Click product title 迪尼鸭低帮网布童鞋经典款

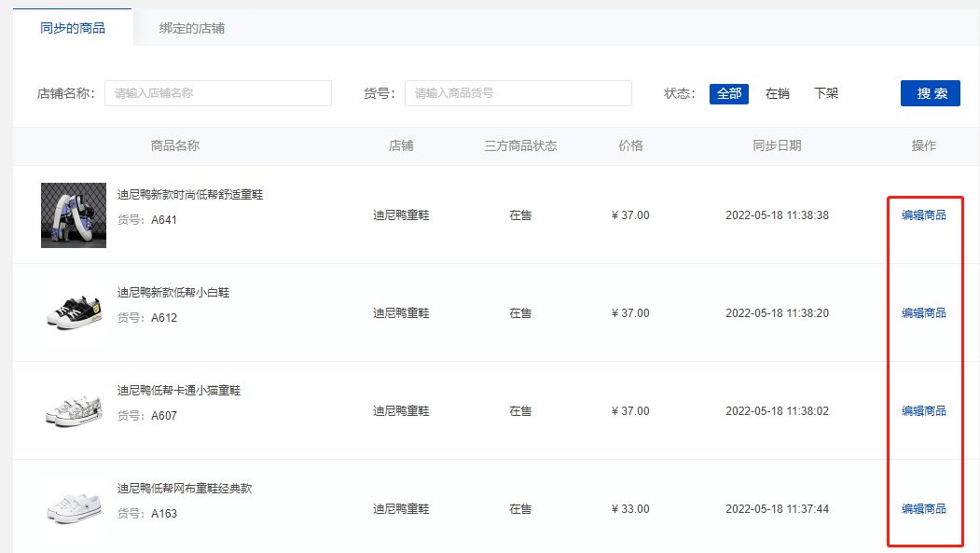(x=185, y=489)
